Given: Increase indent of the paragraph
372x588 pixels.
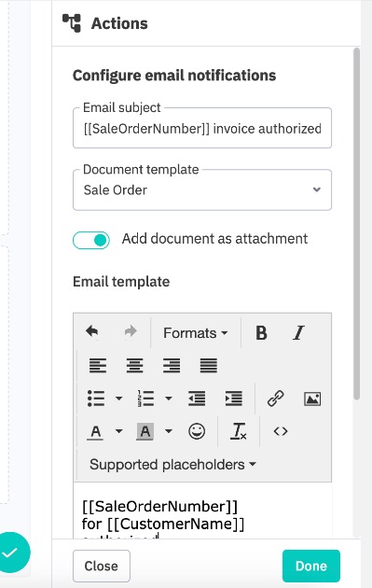Looking at the screenshot, I should pos(233,399).
